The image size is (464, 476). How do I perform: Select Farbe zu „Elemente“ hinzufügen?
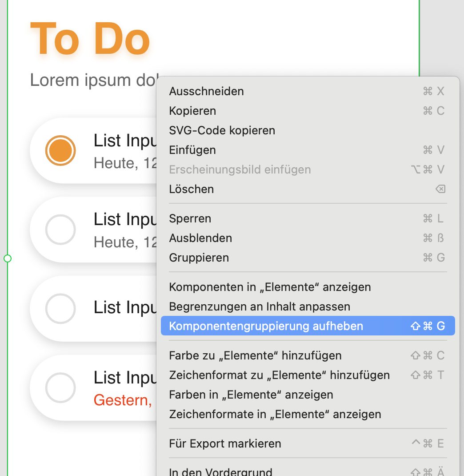pos(308,355)
